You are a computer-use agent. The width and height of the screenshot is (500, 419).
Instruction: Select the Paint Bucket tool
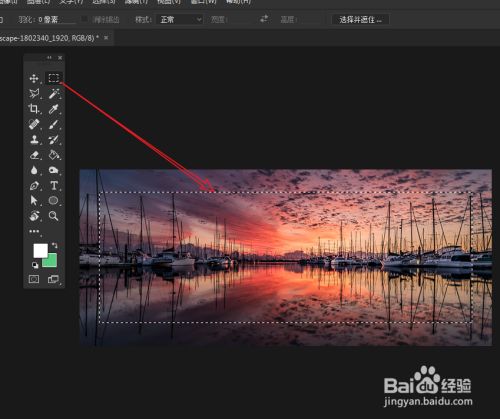[54, 155]
